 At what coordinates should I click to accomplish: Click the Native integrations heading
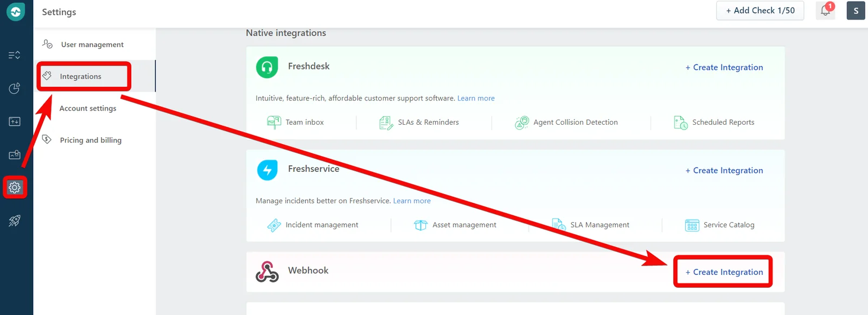tap(286, 33)
